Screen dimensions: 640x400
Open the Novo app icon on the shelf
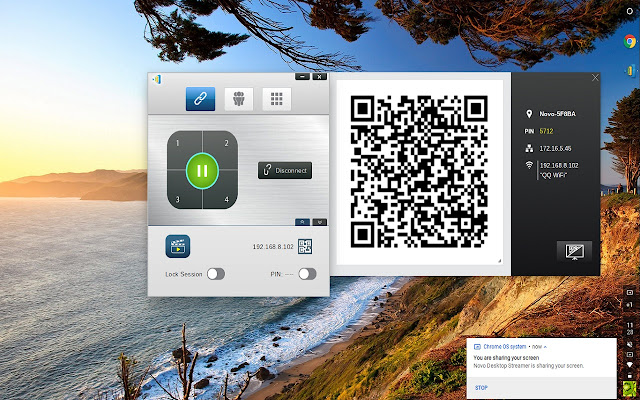point(631,71)
